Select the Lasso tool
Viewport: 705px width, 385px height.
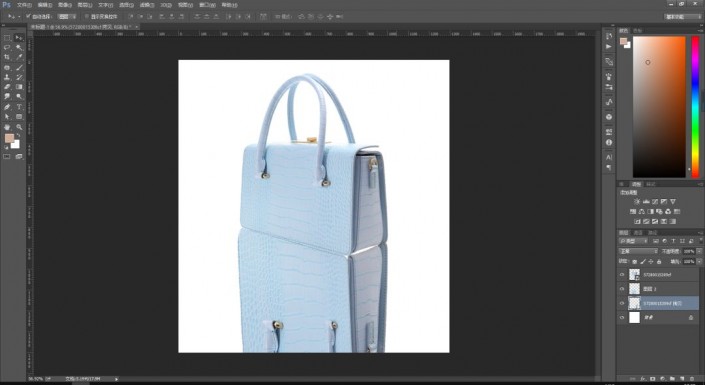coord(7,48)
